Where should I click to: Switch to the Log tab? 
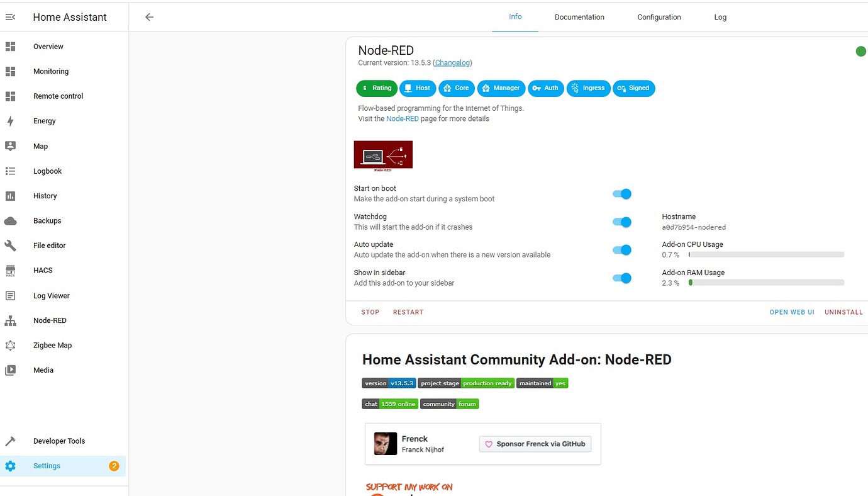(x=720, y=17)
